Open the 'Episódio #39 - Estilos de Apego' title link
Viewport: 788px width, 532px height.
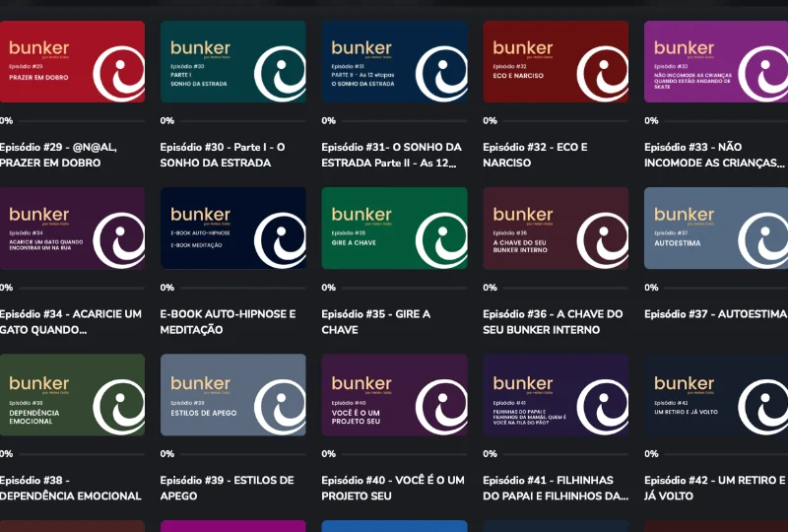click(x=227, y=488)
